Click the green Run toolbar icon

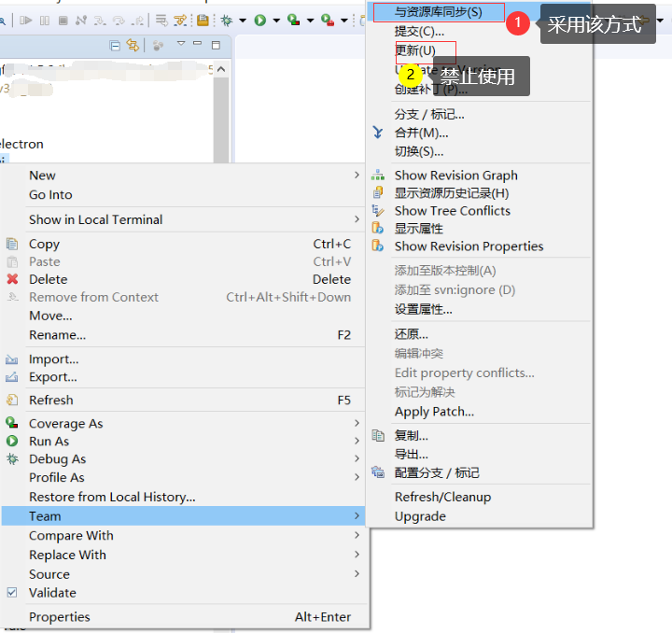(259, 20)
